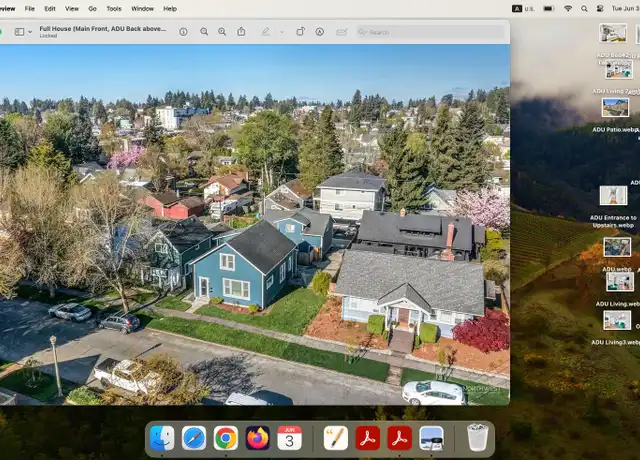This screenshot has width=640, height=460.
Task: Show the image Inspector info
Action: pyautogui.click(x=183, y=32)
